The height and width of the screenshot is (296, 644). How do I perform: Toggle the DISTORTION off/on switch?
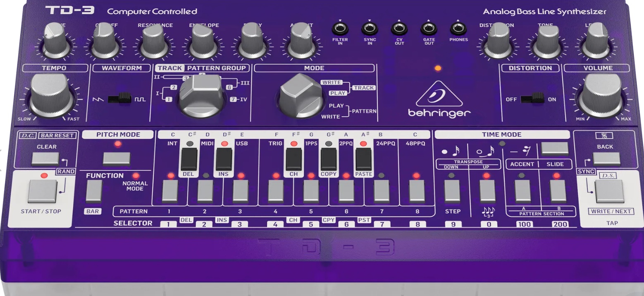(x=532, y=99)
